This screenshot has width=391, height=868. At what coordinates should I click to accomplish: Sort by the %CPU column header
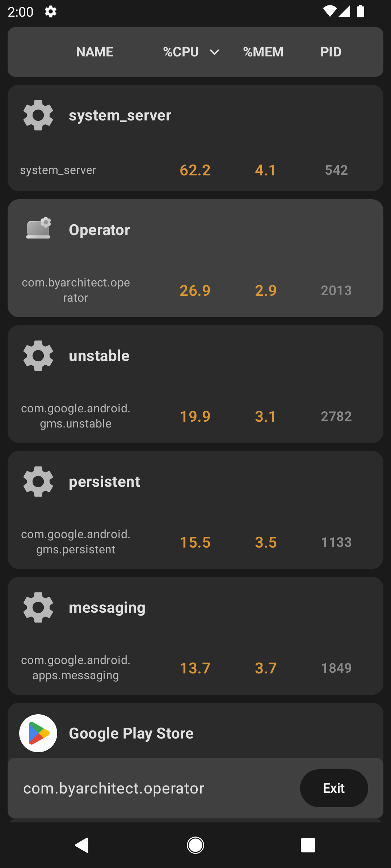coord(181,52)
